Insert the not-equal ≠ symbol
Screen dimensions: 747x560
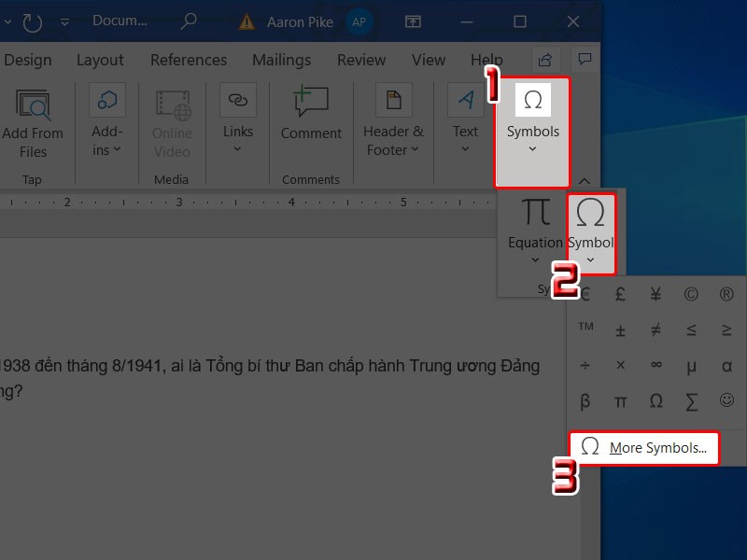(x=655, y=330)
